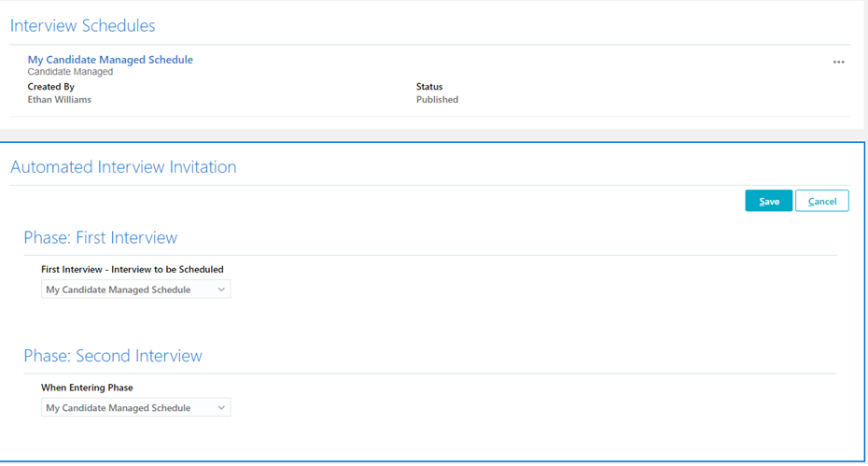Click the selected schedule text in Second Interview dropdown

coord(118,408)
